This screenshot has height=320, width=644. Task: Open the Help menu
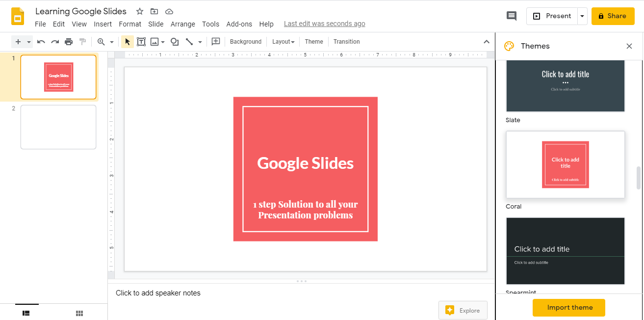pos(266,24)
